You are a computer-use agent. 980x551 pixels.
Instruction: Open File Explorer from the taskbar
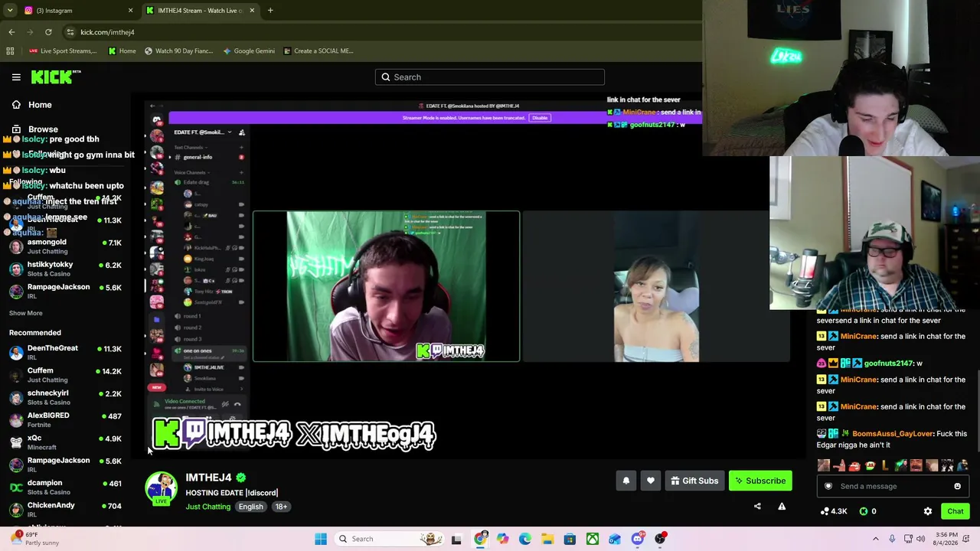(x=547, y=539)
